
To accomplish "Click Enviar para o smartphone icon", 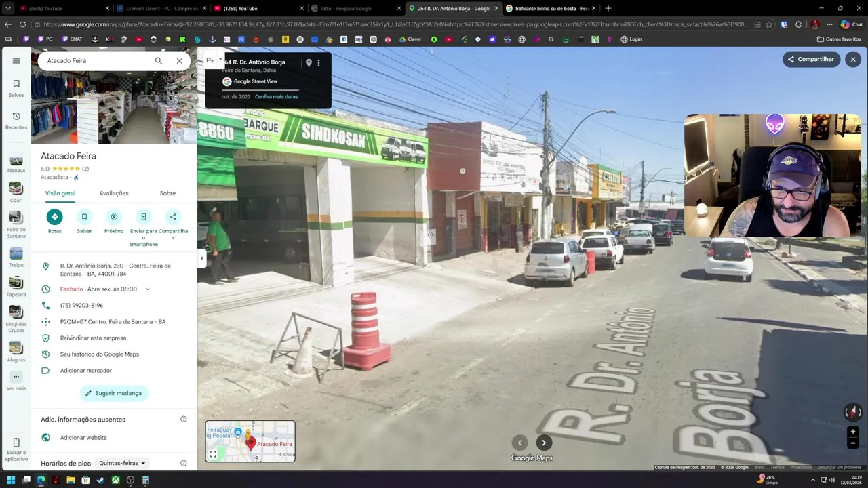I will click(x=143, y=217).
